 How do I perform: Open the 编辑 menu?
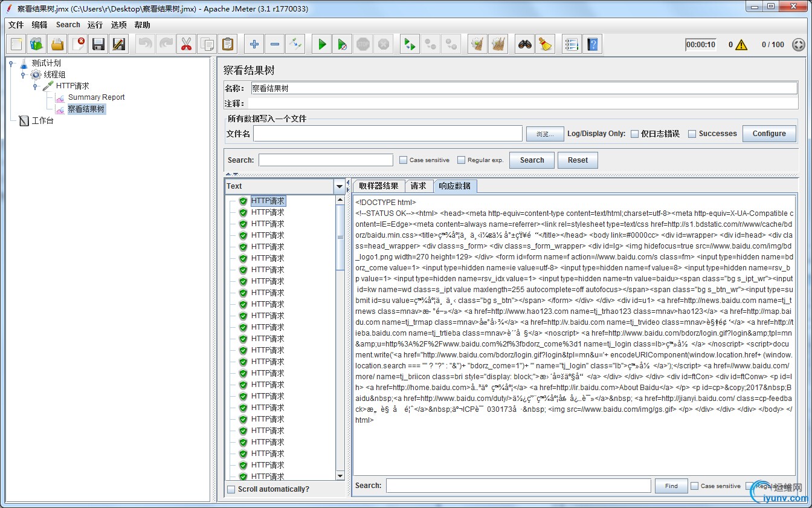point(39,25)
